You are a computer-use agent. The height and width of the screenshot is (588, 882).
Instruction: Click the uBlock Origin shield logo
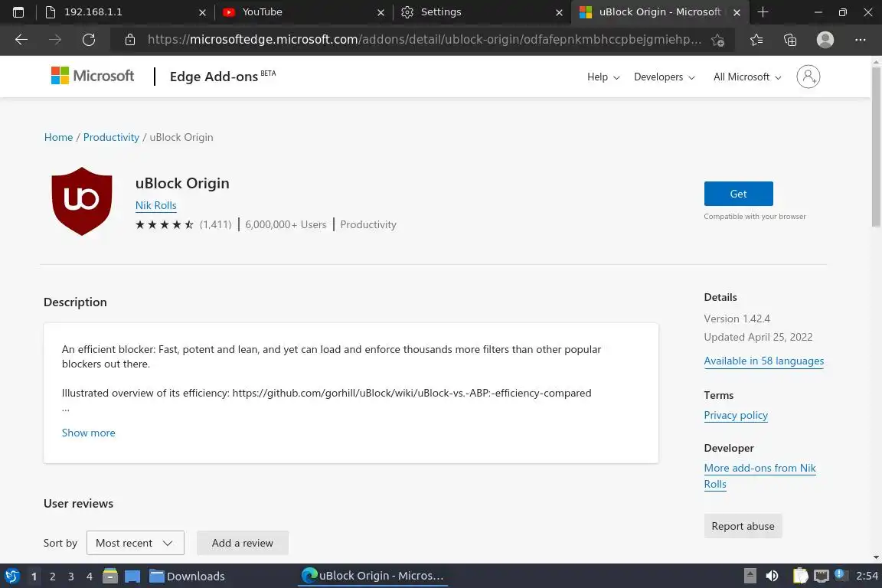[x=82, y=201]
